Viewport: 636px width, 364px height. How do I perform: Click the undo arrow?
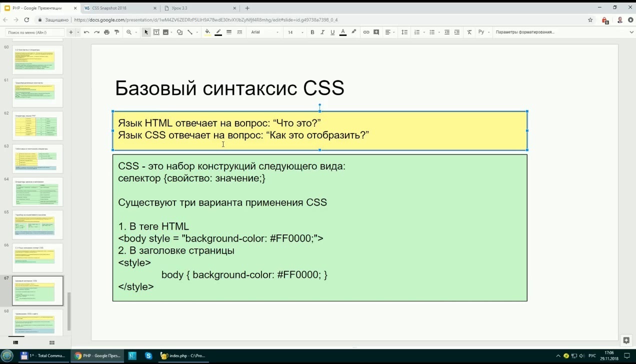tap(86, 32)
